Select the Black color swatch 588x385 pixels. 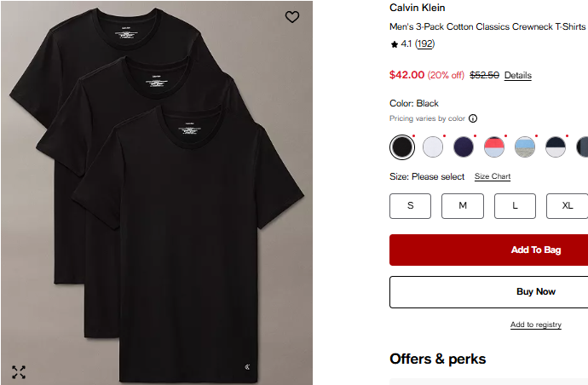(402, 147)
